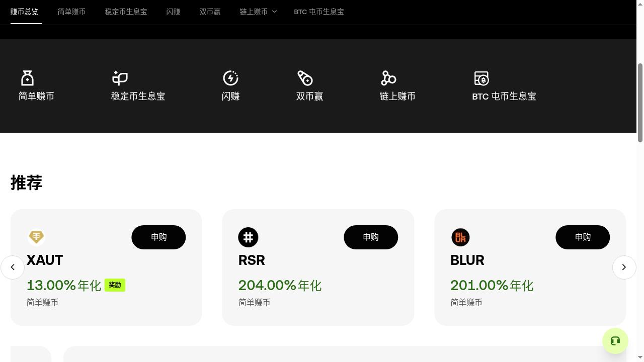
Task: Click the 推荐 section heading
Action: tap(26, 183)
